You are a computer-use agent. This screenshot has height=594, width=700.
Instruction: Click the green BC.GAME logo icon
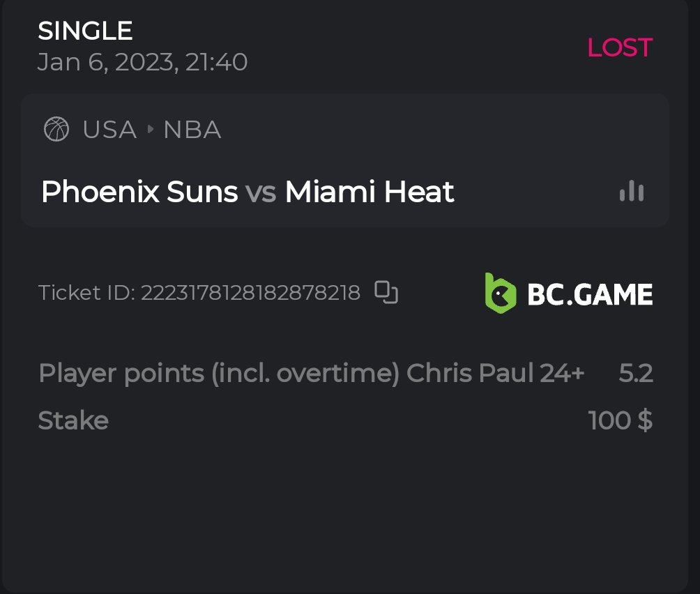click(x=501, y=293)
